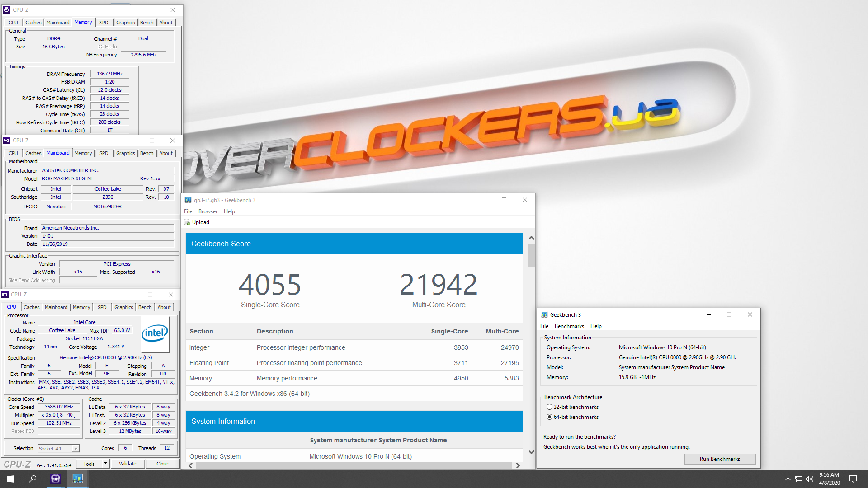Click the Memory performance row in results

click(354, 378)
